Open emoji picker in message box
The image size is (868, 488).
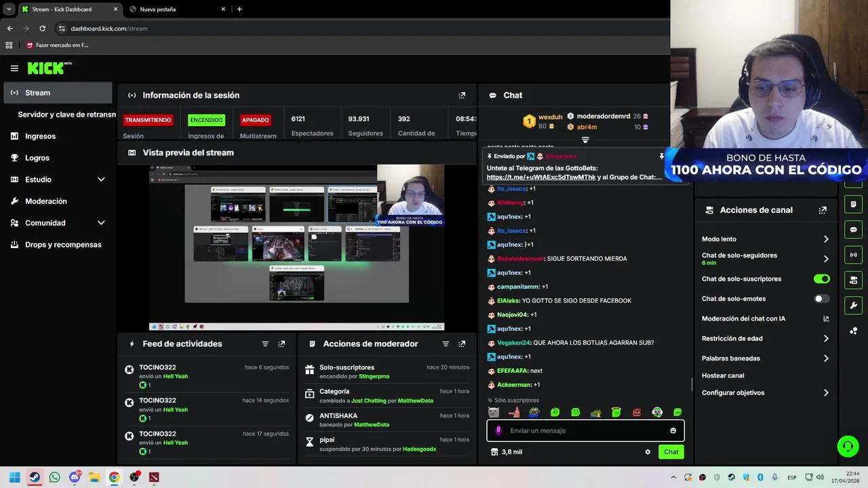[x=673, y=430]
